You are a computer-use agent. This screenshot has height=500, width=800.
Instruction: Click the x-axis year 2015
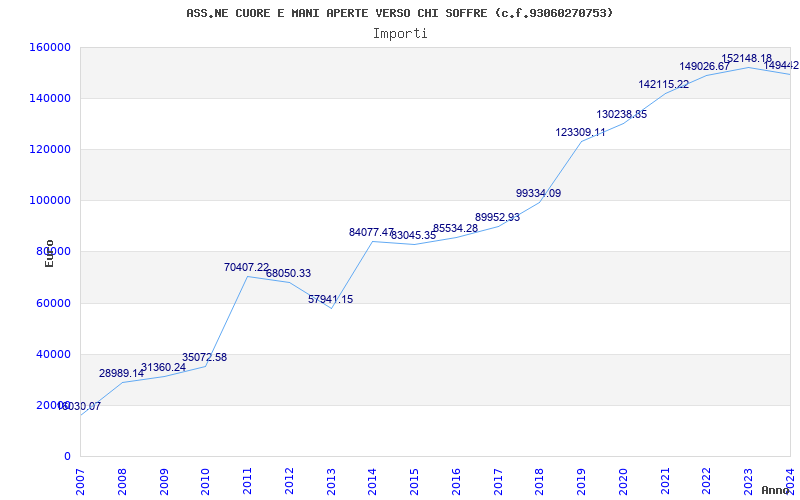[x=415, y=482]
